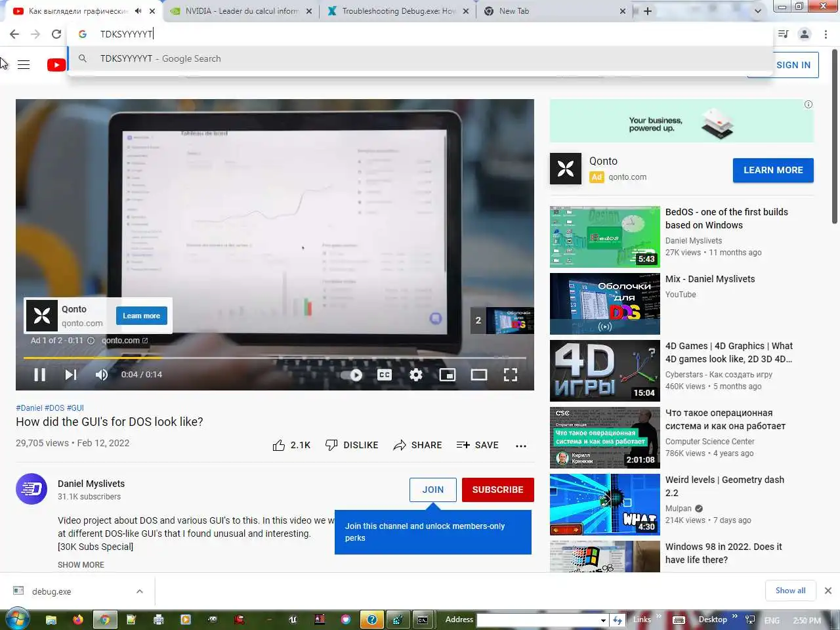Viewport: 840px width, 630px height.
Task: Expand the Desktop toolbar chevron on taskbar
Action: point(735,616)
